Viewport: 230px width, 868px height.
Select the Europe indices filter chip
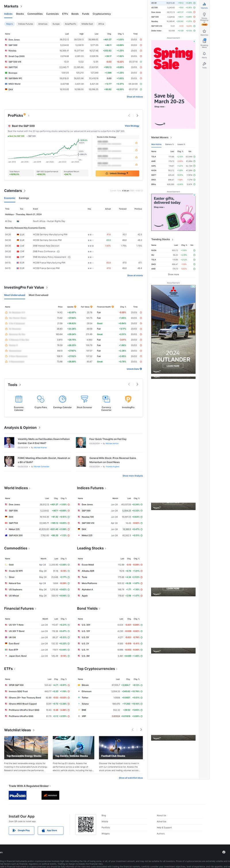56,24
